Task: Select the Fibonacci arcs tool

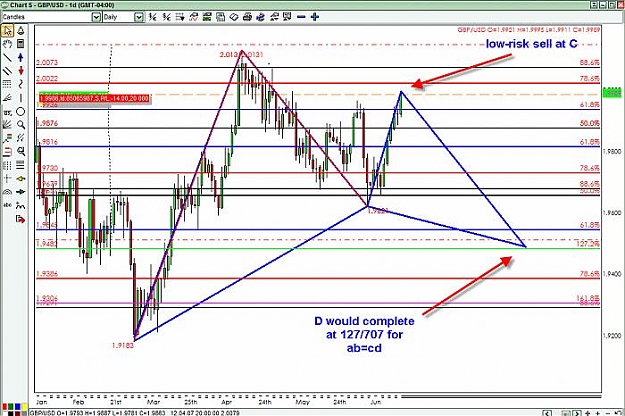Action: (8, 192)
